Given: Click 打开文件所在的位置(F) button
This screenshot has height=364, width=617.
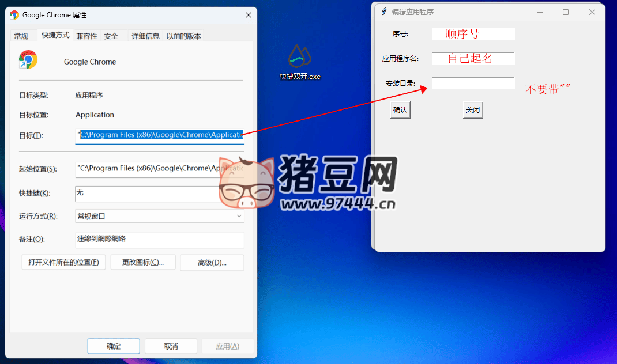Looking at the screenshot, I should 63,262.
